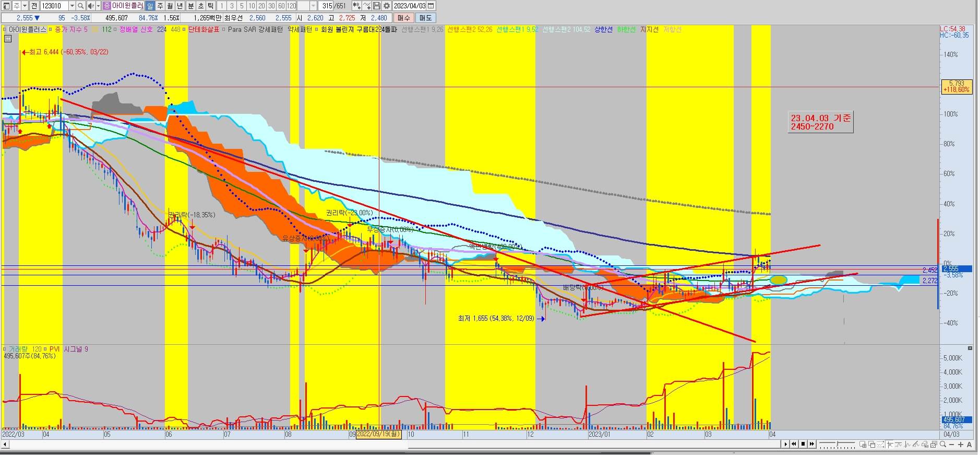Click the vertical line chart tool icon at bottom
The image size is (980, 455).
(x=907, y=445)
